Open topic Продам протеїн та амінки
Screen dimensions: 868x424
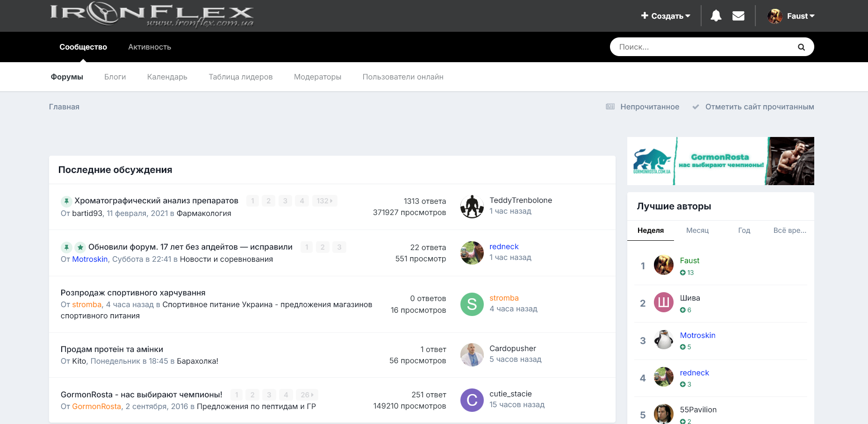pyautogui.click(x=112, y=349)
